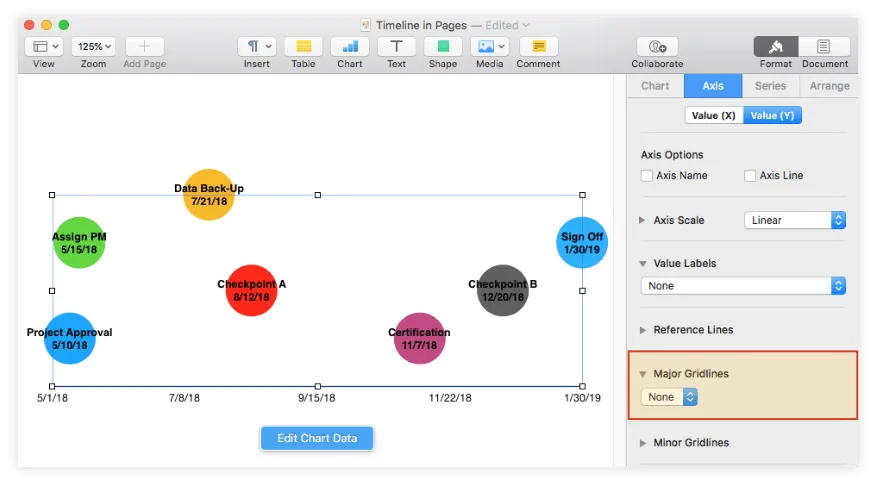
Task: Open the Media menu icon
Action: (489, 47)
